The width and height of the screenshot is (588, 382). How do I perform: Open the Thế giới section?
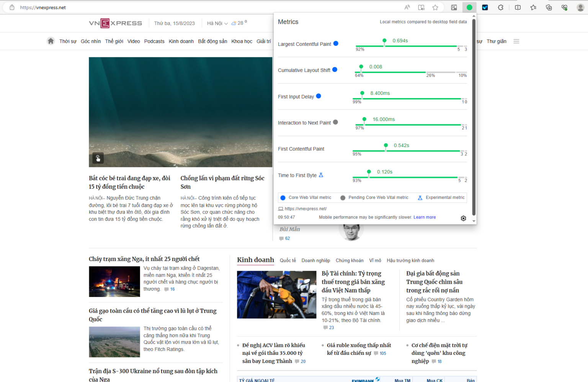click(114, 41)
